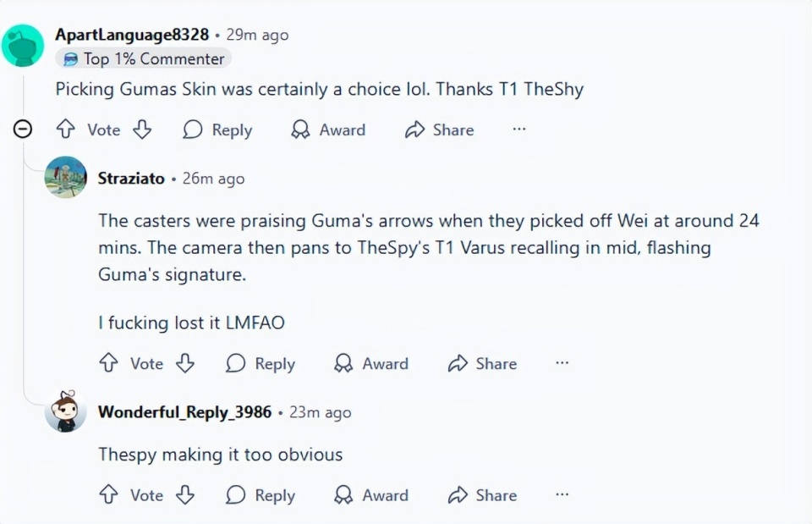This screenshot has height=524, width=812.
Task: Click the Top 1% Commenter badge
Action: 144,59
